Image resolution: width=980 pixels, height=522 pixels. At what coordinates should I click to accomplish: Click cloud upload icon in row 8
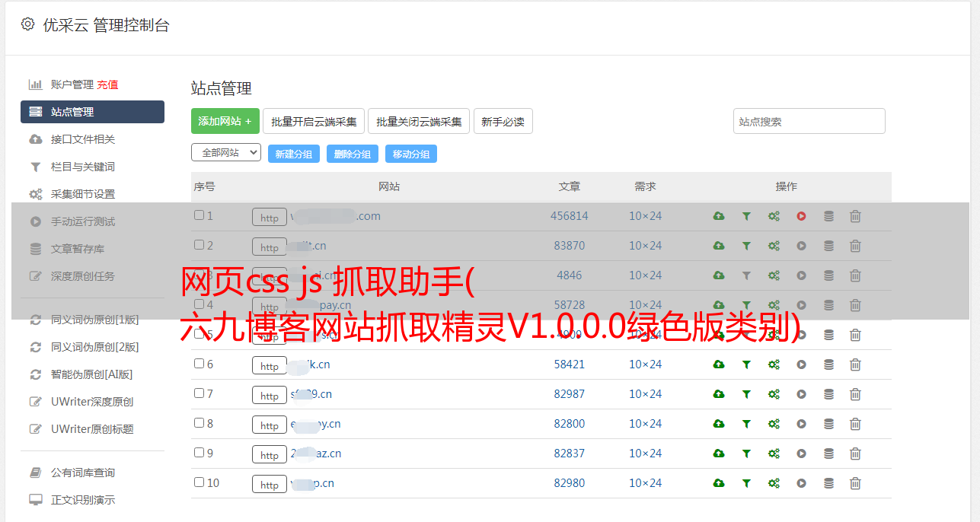pos(719,424)
